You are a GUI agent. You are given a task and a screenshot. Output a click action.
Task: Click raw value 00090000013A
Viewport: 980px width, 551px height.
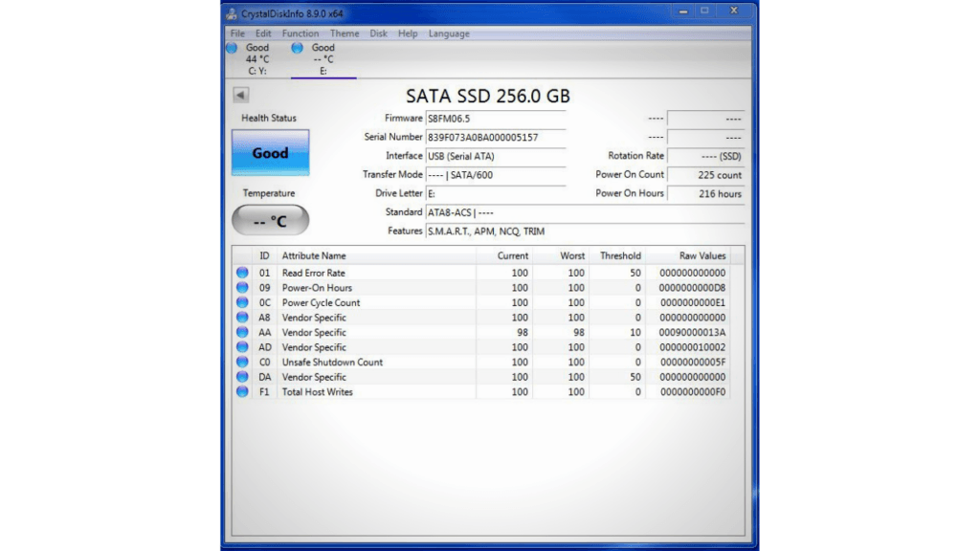[x=692, y=332]
